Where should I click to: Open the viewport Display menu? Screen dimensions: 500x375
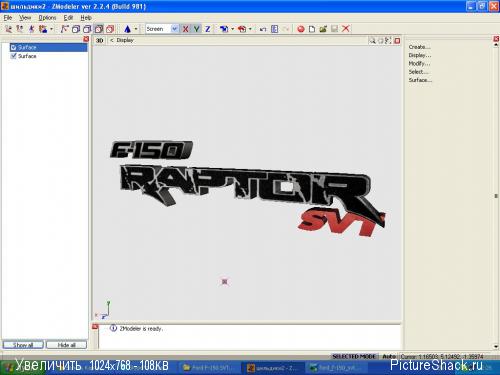pos(125,40)
